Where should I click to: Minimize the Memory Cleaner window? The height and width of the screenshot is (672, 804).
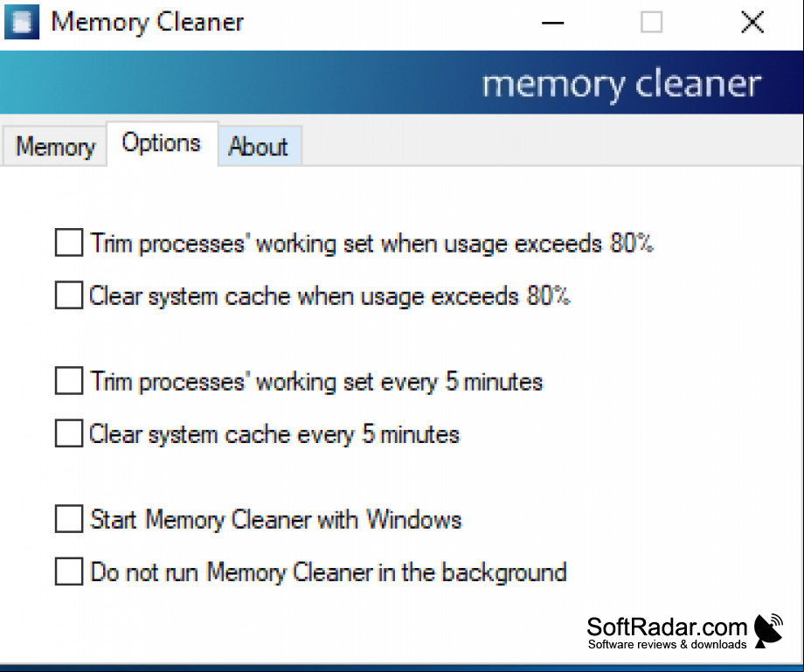click(552, 23)
